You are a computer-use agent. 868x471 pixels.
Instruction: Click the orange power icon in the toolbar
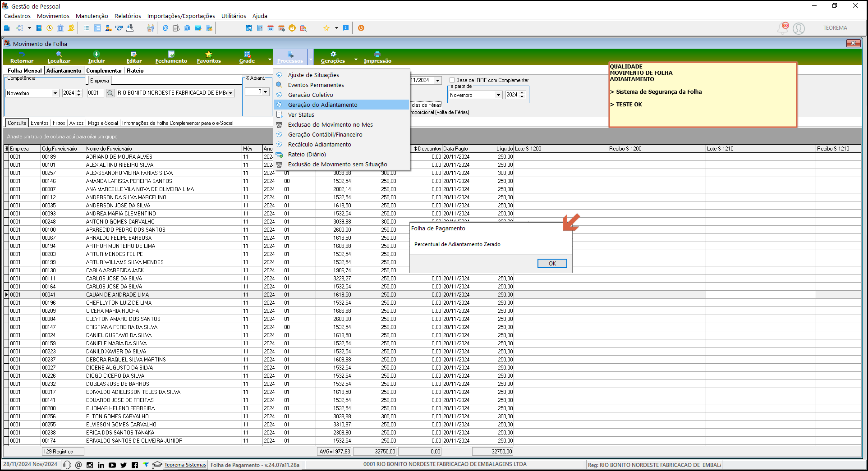pyautogui.click(x=361, y=28)
